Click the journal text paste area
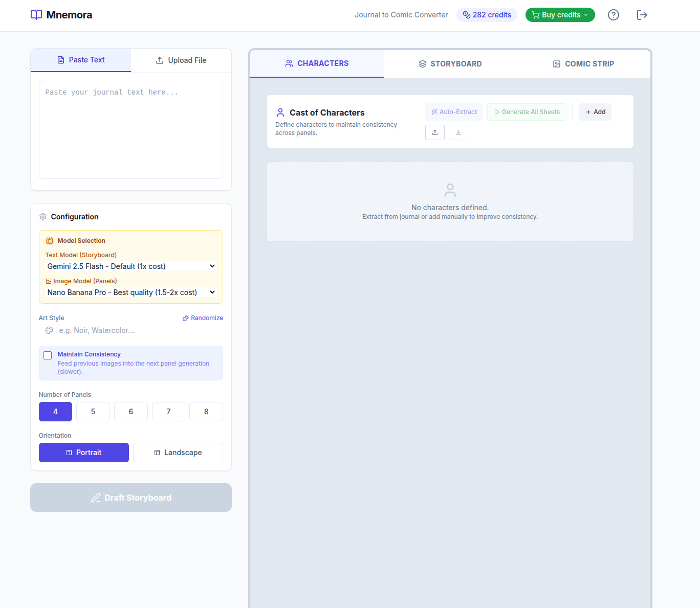 (131, 130)
